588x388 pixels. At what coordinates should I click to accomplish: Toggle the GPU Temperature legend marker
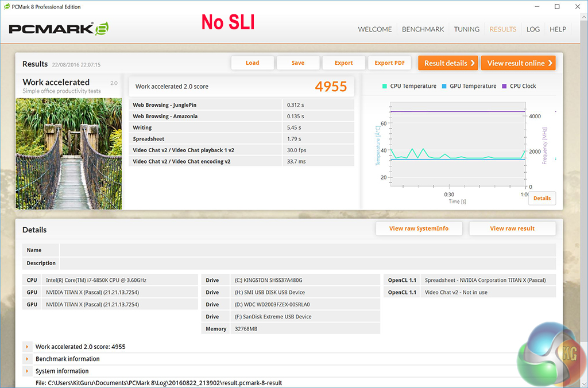pos(444,86)
